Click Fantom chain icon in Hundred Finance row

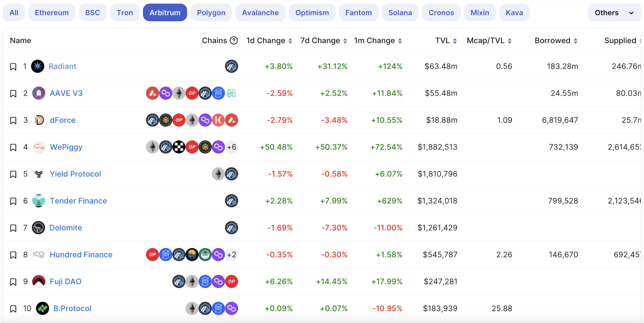(x=166, y=254)
